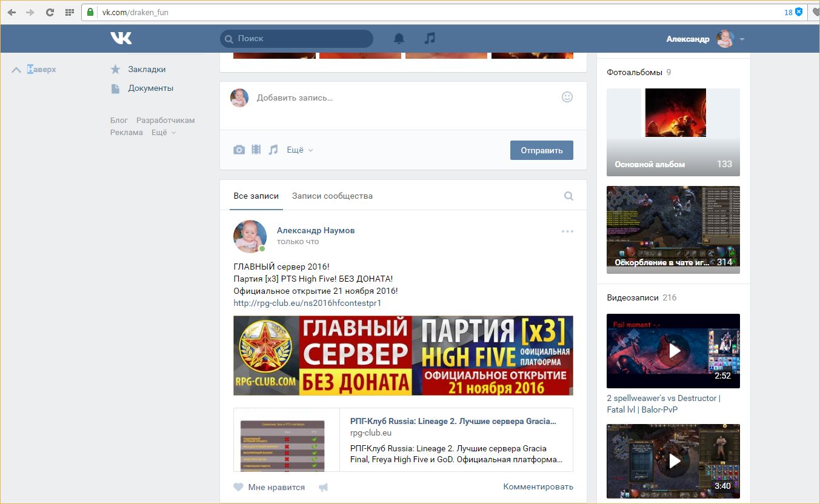Attach a video using film icon
This screenshot has width=820, height=504.
coord(256,150)
